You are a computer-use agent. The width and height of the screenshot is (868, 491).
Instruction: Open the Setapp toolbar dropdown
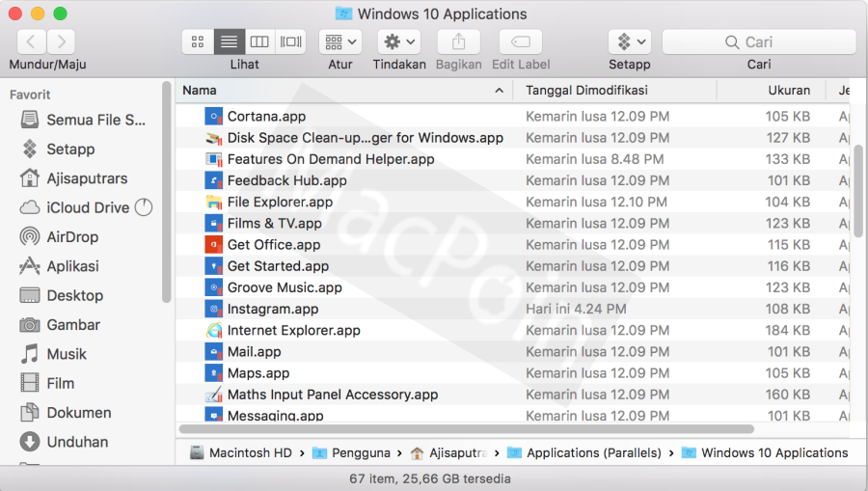click(x=629, y=41)
